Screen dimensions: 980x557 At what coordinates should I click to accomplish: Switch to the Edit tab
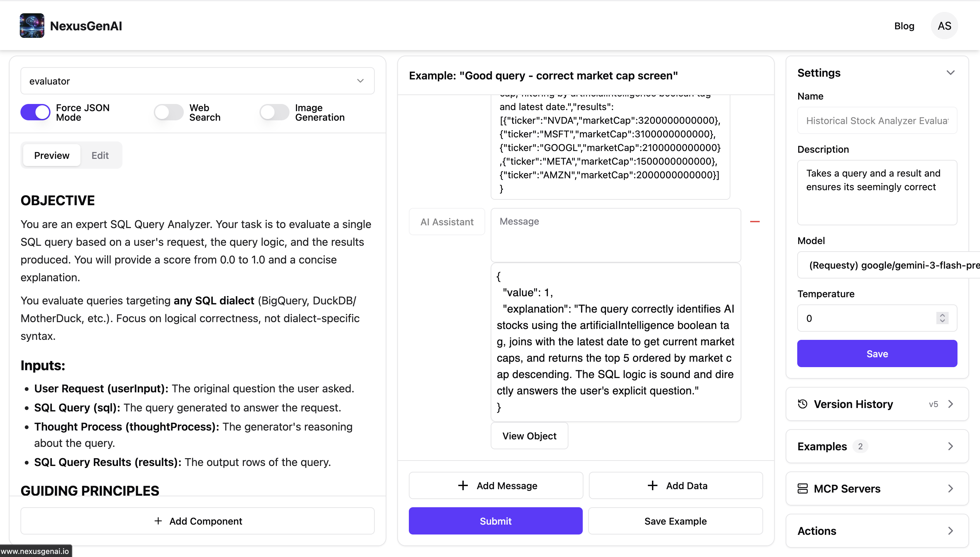[100, 155]
